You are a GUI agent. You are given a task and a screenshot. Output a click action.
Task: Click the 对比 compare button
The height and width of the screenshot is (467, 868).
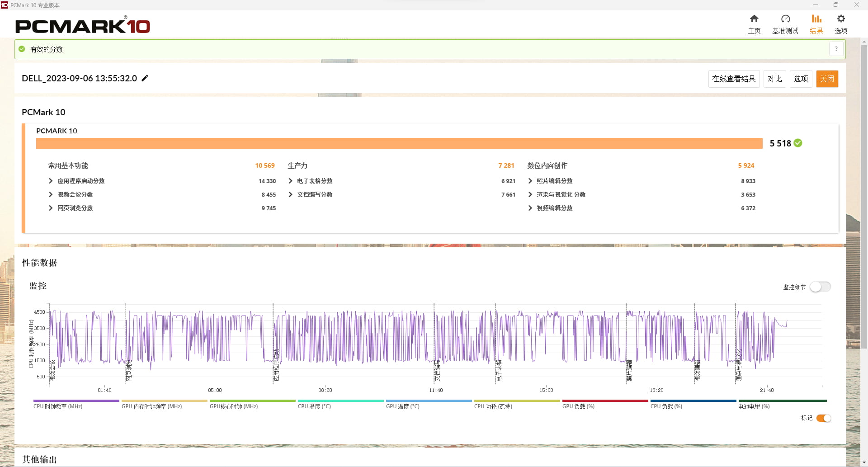[x=774, y=79]
